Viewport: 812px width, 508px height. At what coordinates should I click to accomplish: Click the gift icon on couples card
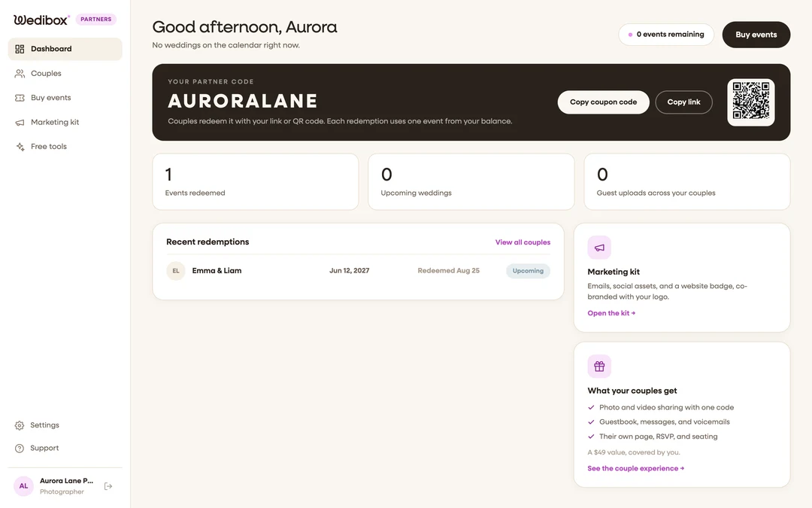coord(599,367)
